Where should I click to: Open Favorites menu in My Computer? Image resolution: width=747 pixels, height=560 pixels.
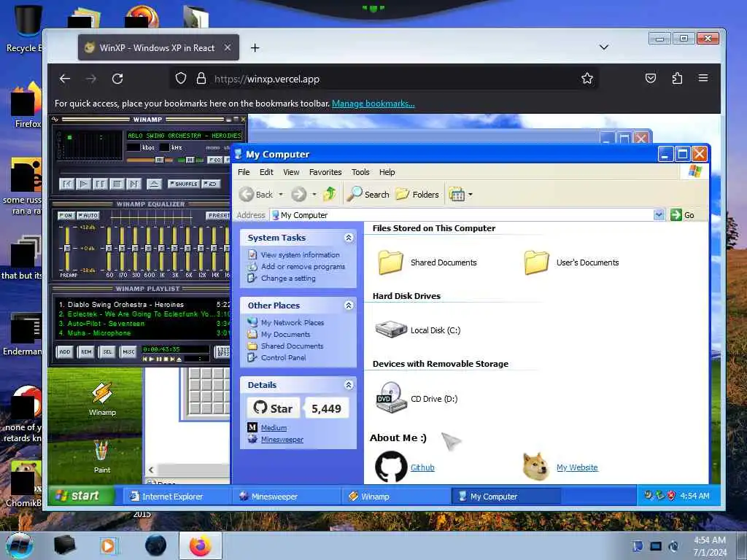pos(325,172)
